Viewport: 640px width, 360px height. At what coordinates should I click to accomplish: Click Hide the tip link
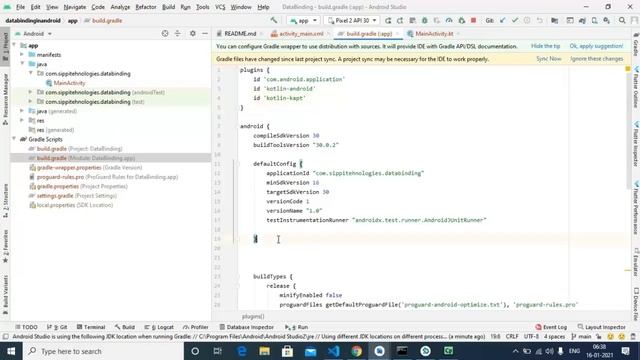click(x=545, y=46)
